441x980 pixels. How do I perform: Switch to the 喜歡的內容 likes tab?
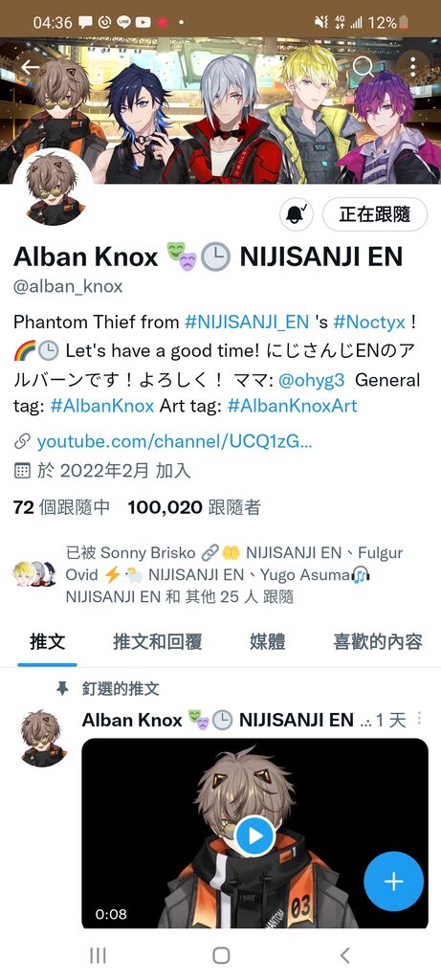pyautogui.click(x=378, y=641)
